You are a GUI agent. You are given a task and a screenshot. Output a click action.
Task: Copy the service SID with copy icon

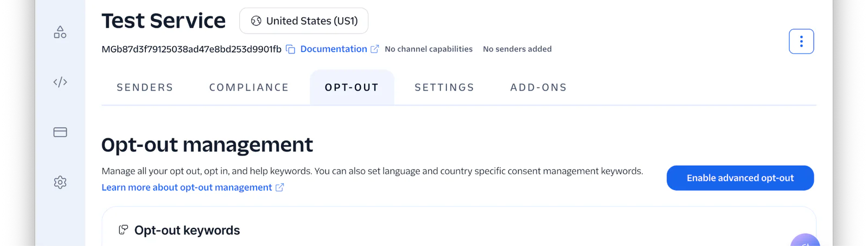pyautogui.click(x=291, y=49)
